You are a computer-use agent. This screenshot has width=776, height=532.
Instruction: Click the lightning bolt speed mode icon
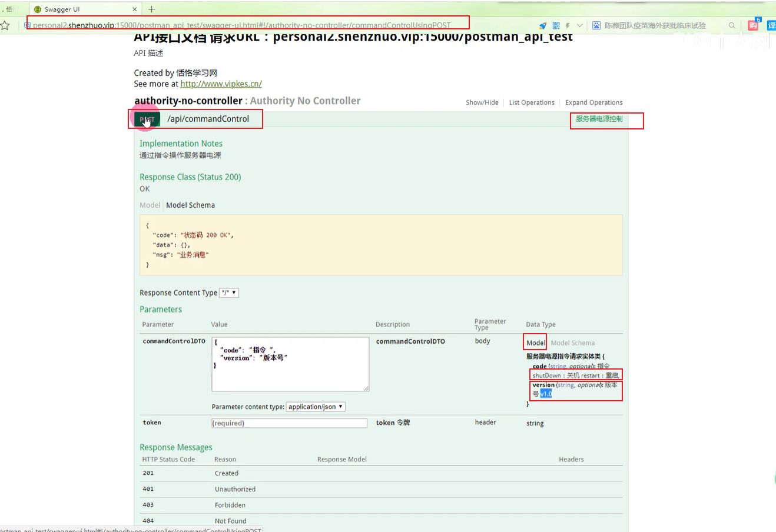coord(568,26)
